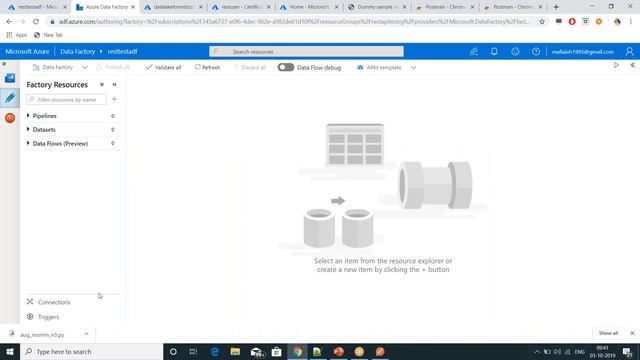Open Chrome from the taskbar

(x=297, y=351)
